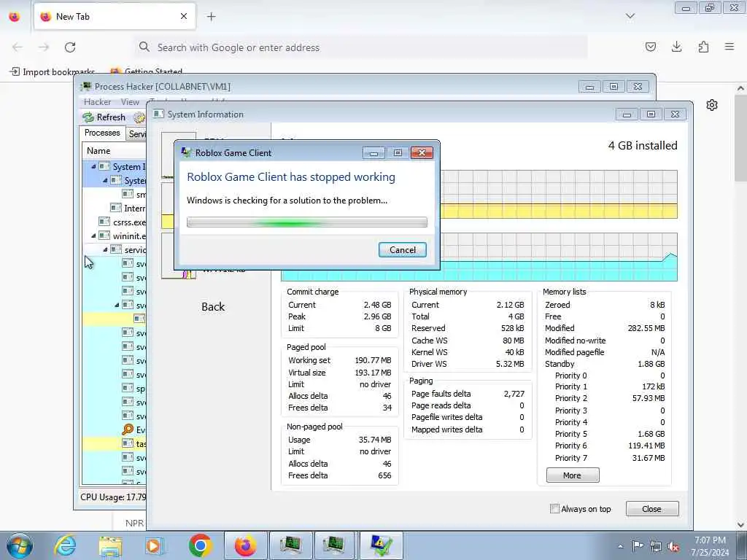Open Windows Media Player from taskbar
Screen dimensions: 747x560
click(x=154, y=545)
